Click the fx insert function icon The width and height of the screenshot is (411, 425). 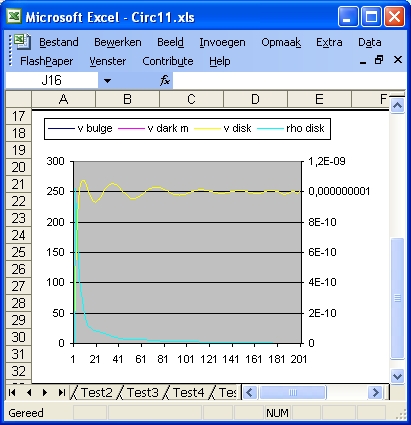[x=165, y=80]
